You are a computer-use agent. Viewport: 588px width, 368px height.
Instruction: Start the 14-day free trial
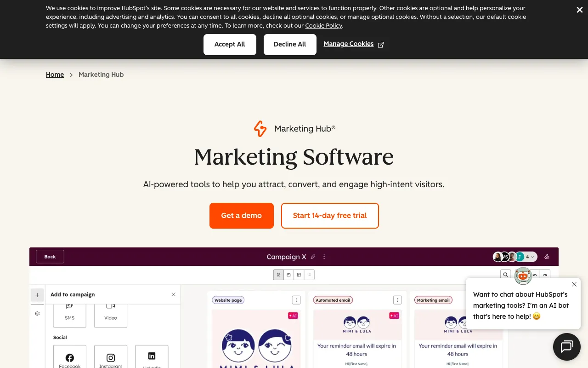click(330, 216)
